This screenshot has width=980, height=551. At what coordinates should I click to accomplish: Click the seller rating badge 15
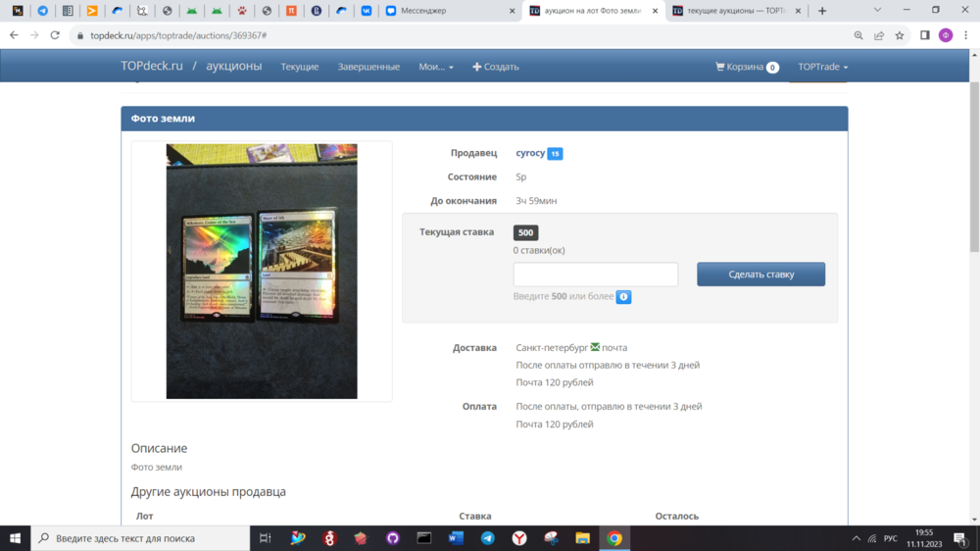click(x=555, y=153)
